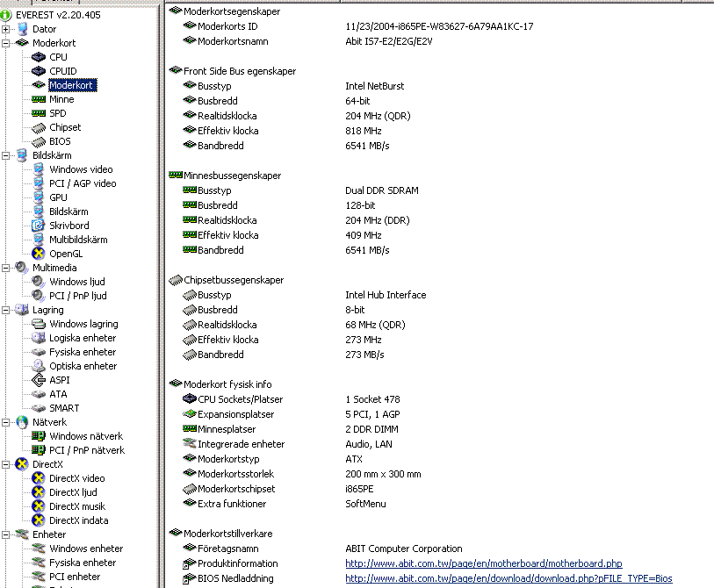This screenshot has height=588, width=714.
Task: Select DirectX indata tree item
Action: pos(78,520)
